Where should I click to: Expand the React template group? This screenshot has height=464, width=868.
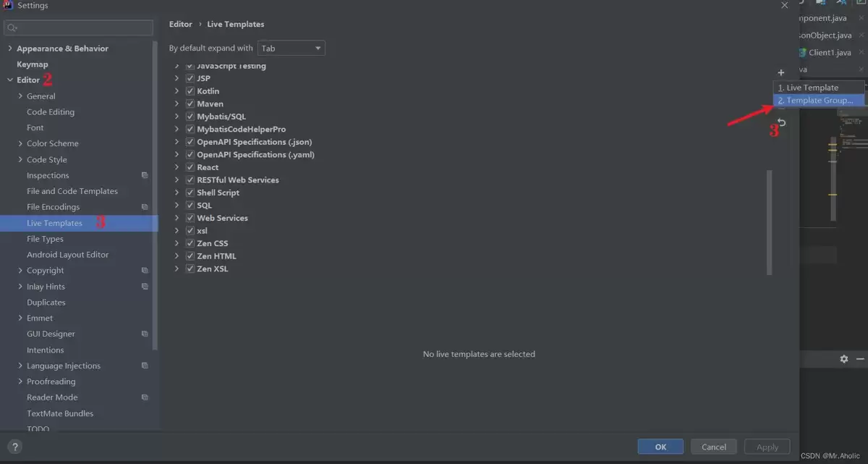point(177,167)
